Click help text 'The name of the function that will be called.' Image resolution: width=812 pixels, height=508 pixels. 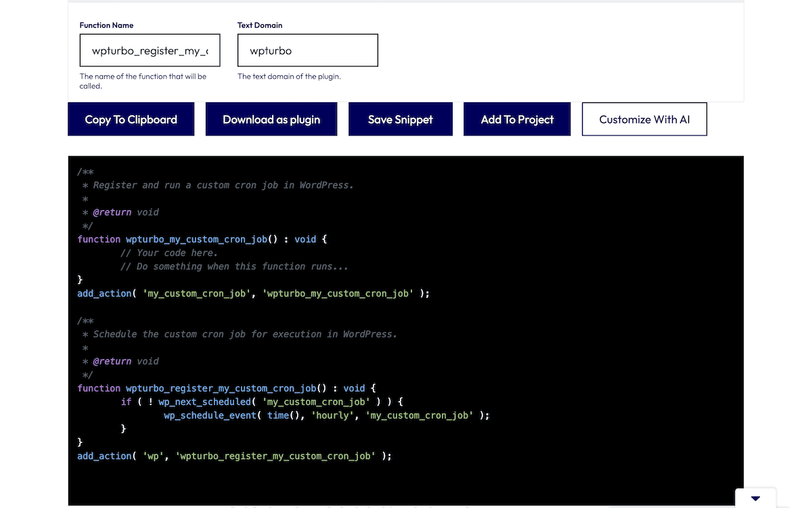(143, 81)
